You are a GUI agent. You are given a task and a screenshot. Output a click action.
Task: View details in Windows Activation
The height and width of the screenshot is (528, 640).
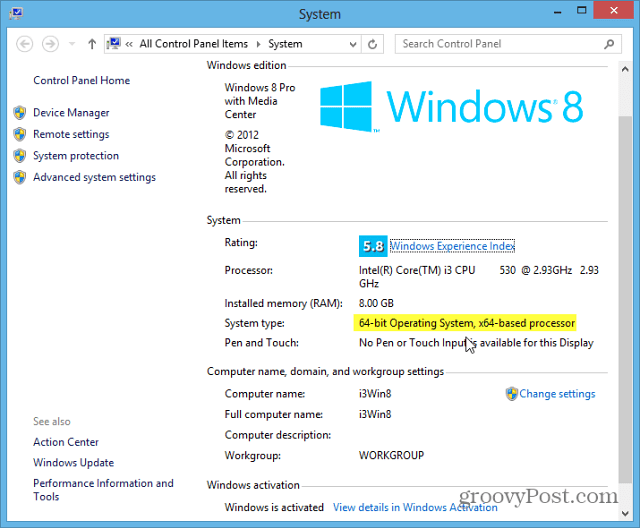pos(415,507)
